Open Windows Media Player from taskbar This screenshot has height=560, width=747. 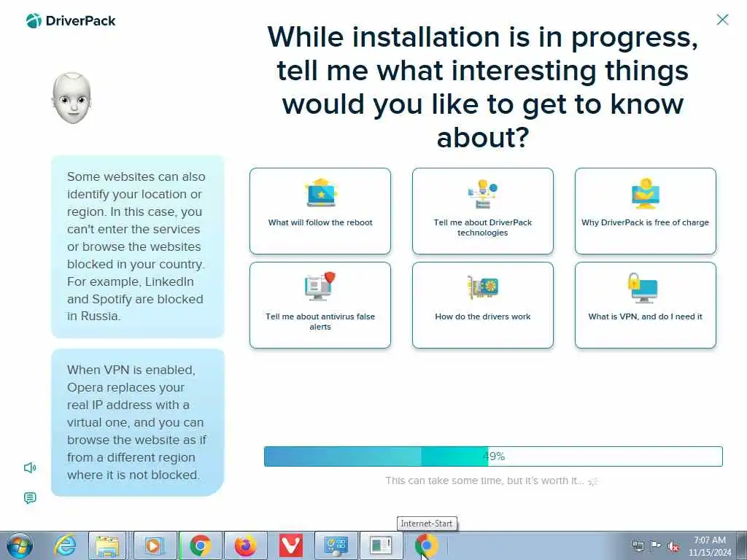[x=155, y=545]
